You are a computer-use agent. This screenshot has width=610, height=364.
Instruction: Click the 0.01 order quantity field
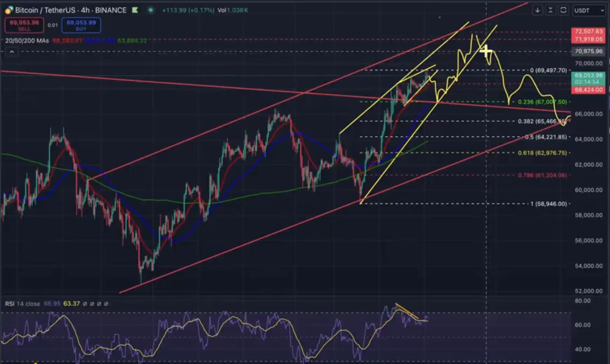tap(53, 25)
